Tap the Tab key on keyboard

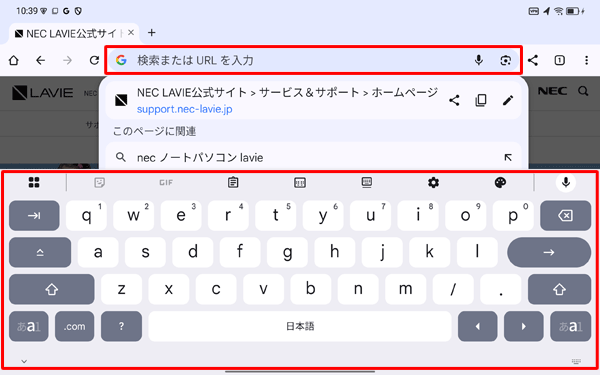34,216
